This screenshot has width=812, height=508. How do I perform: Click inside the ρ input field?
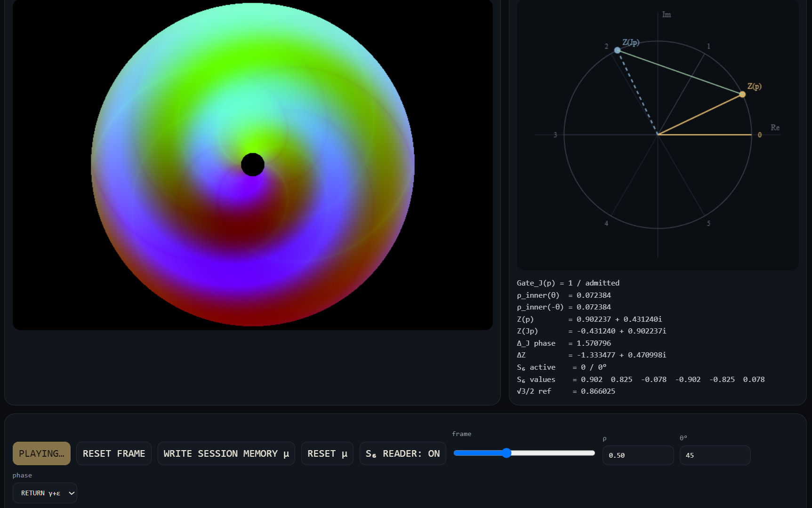tap(638, 455)
